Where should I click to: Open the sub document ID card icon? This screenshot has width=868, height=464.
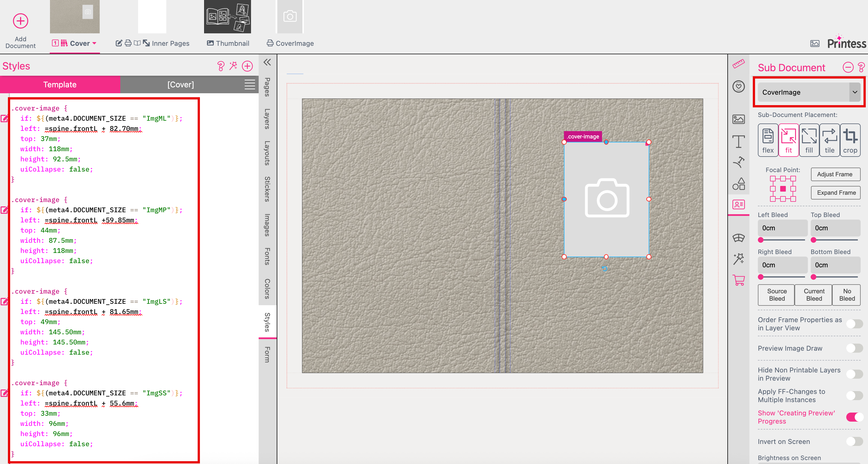pyautogui.click(x=738, y=204)
